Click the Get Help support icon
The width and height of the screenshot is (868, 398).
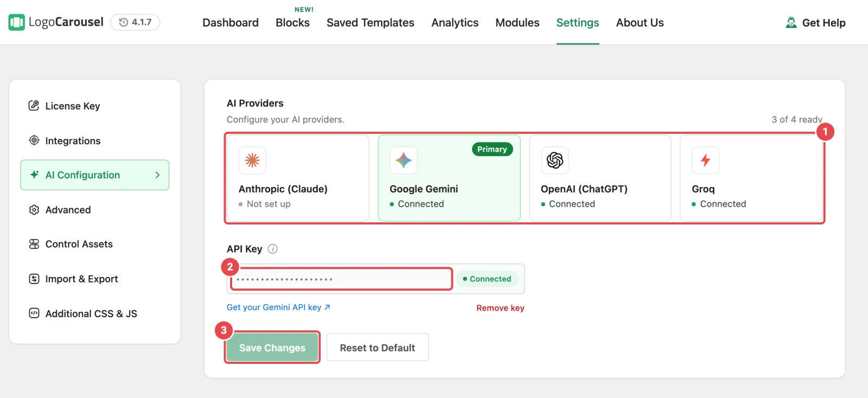pos(791,22)
